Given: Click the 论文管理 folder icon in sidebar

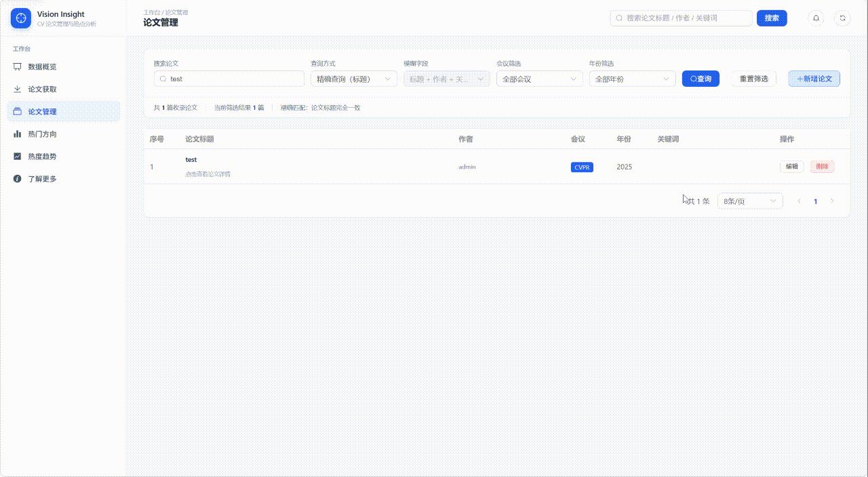Looking at the screenshot, I should pyautogui.click(x=18, y=111).
